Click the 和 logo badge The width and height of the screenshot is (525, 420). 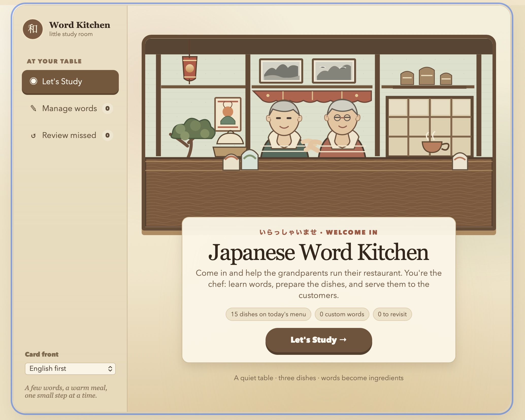click(x=33, y=29)
